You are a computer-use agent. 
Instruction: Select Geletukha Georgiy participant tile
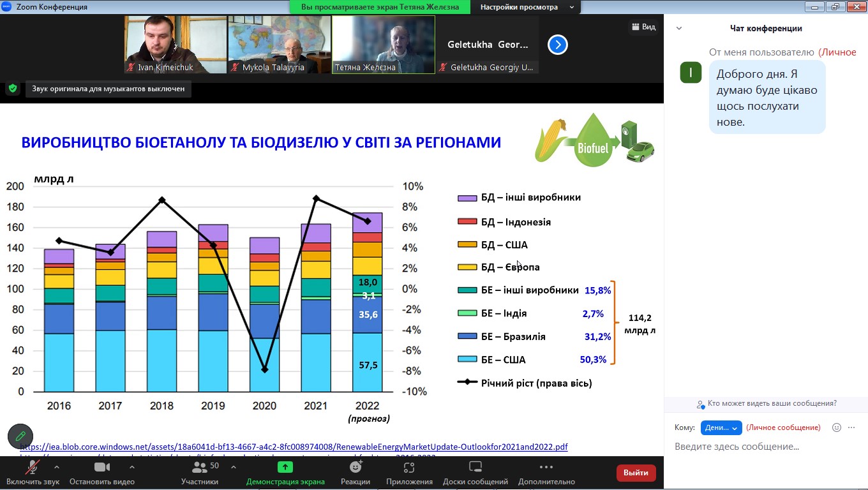point(488,45)
